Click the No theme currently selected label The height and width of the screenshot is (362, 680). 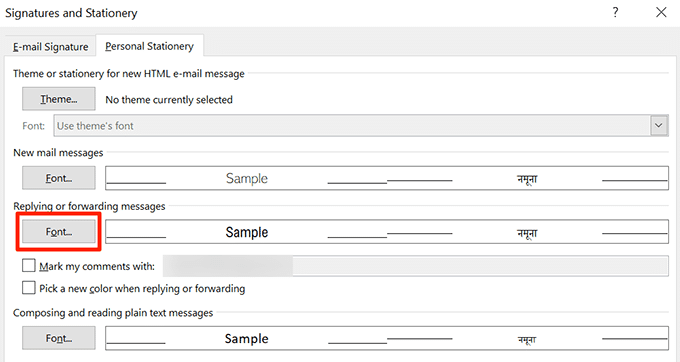(x=169, y=100)
